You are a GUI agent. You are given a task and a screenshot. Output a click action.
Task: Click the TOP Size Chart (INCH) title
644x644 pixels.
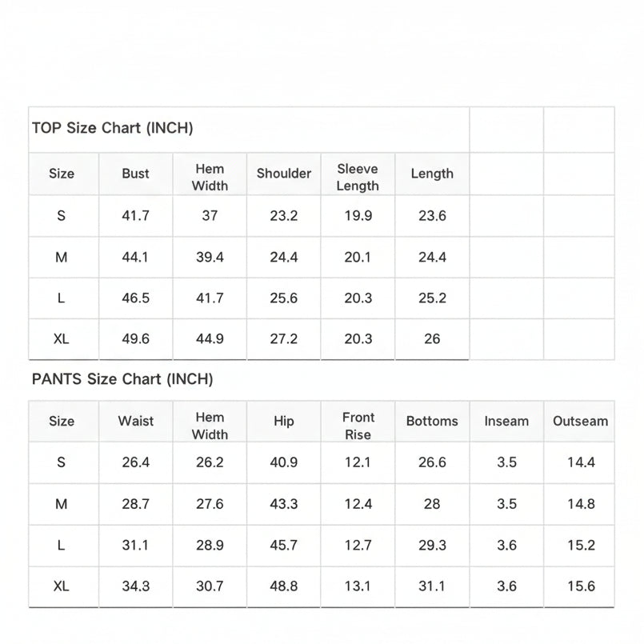(x=113, y=128)
